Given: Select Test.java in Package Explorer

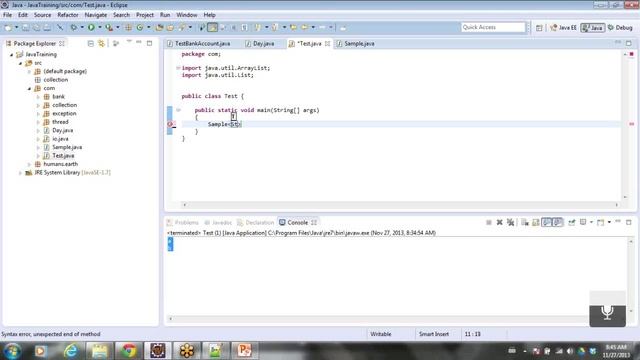Looking at the screenshot, I should click(x=63, y=156).
